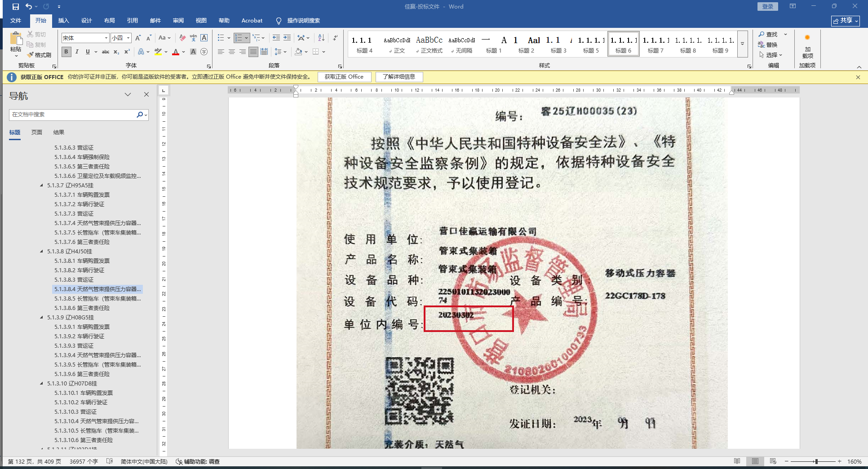Screen dimensions: 868x469
Task: Click the 了解详细信息 button
Action: [x=399, y=77]
